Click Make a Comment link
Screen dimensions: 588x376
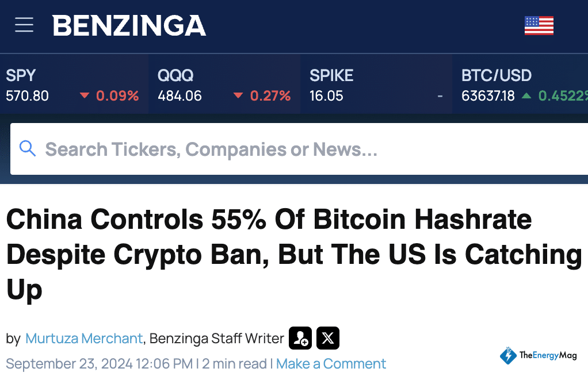[x=331, y=364]
